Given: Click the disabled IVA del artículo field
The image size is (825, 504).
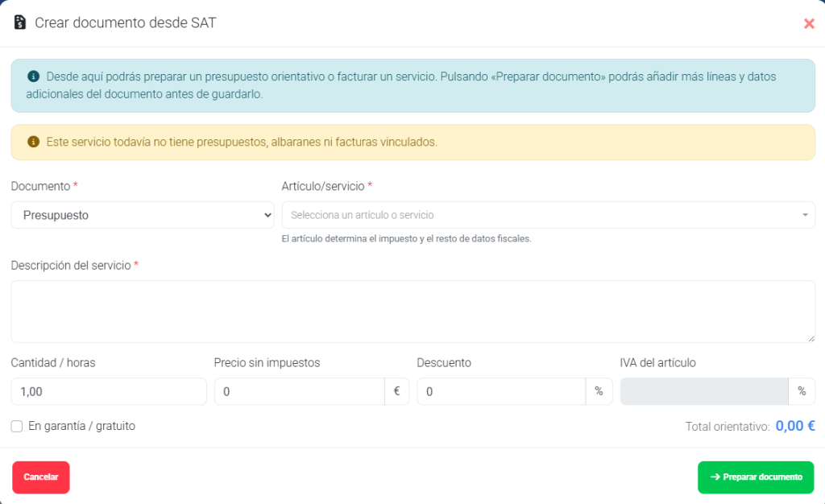Looking at the screenshot, I should 704,391.
